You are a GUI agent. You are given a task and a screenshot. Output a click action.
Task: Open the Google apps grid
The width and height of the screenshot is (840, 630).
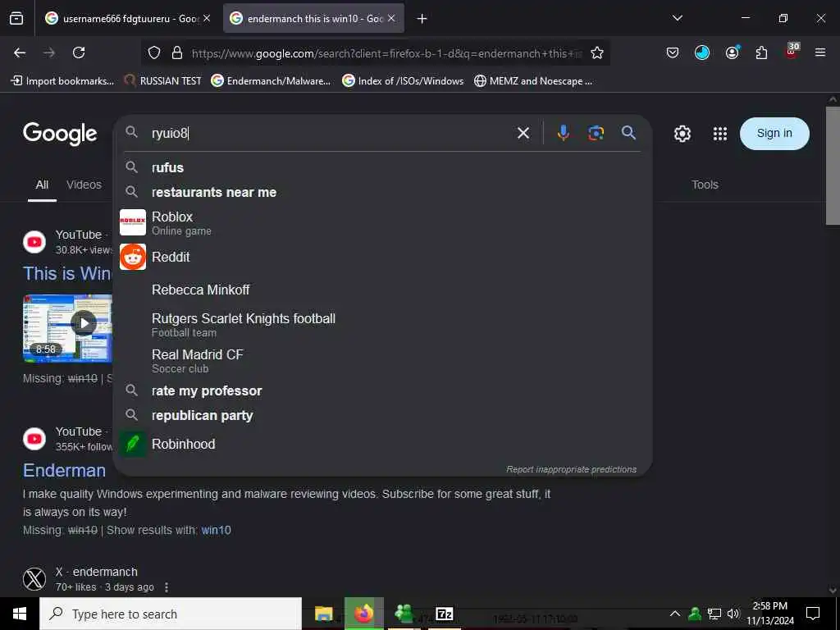[720, 134]
